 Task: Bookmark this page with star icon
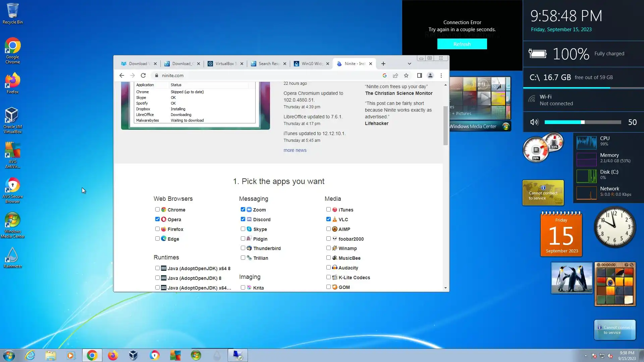[406, 75]
